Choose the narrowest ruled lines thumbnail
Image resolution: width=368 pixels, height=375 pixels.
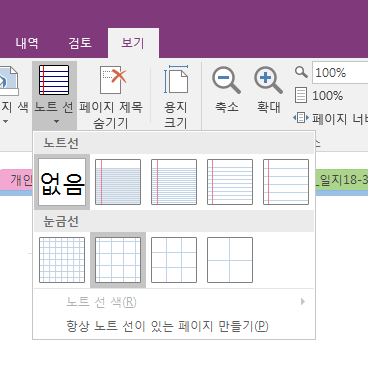click(118, 182)
